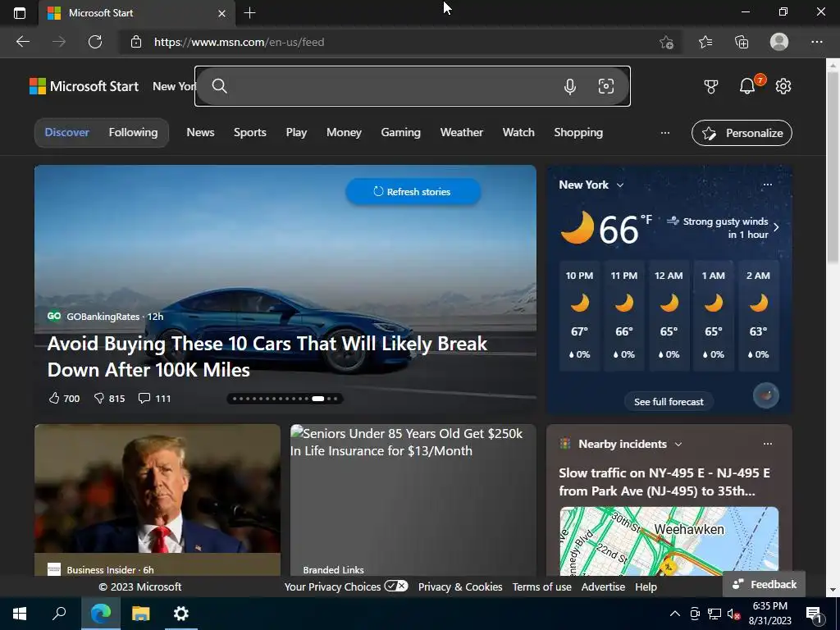
Task: Click the browser Back arrow
Action: (22, 42)
